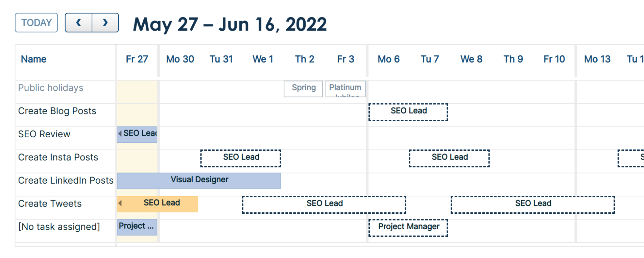Click the Platinum Jubilee holiday box
The image size is (644, 258).
click(345, 89)
